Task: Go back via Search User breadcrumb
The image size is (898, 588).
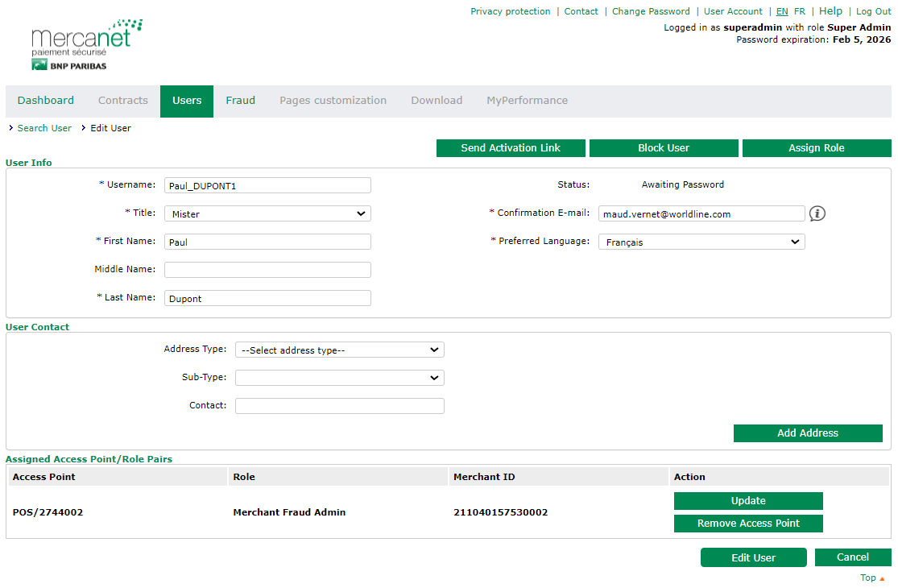Action: click(x=44, y=128)
